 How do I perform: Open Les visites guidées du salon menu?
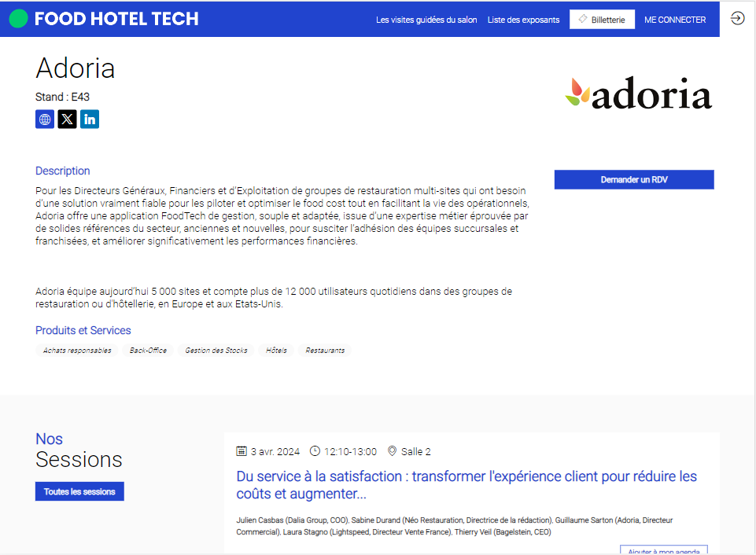coord(426,20)
